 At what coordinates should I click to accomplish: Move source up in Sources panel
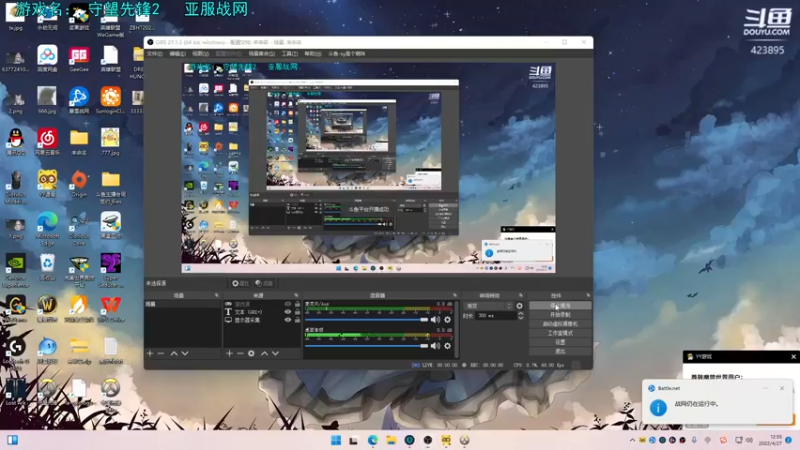click(x=264, y=353)
